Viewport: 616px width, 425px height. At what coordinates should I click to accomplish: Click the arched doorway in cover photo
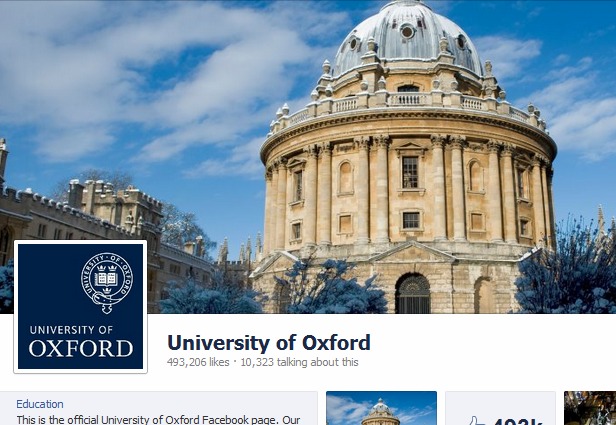pos(412,293)
